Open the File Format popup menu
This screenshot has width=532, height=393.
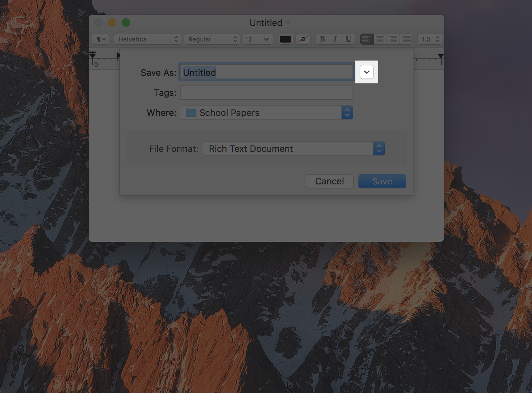(294, 148)
